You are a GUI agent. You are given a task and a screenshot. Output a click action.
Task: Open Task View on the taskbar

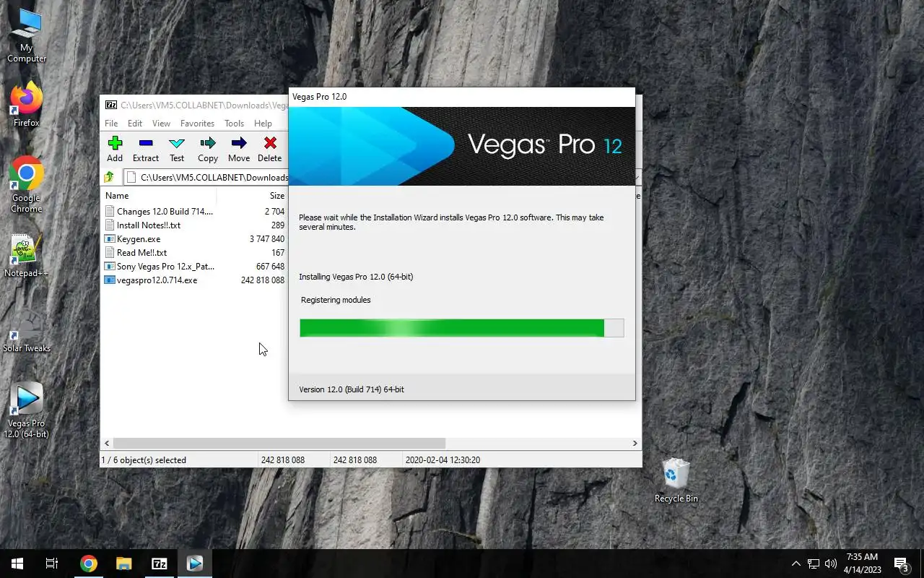pos(52,564)
